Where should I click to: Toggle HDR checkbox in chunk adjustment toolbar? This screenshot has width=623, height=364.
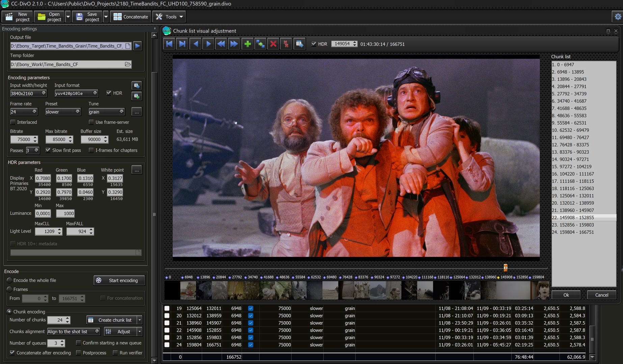pos(314,44)
